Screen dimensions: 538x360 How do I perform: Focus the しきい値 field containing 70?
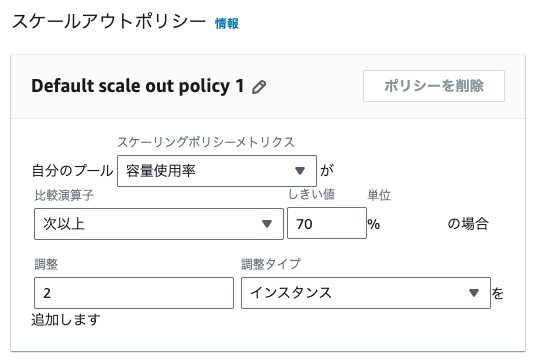[x=327, y=223]
